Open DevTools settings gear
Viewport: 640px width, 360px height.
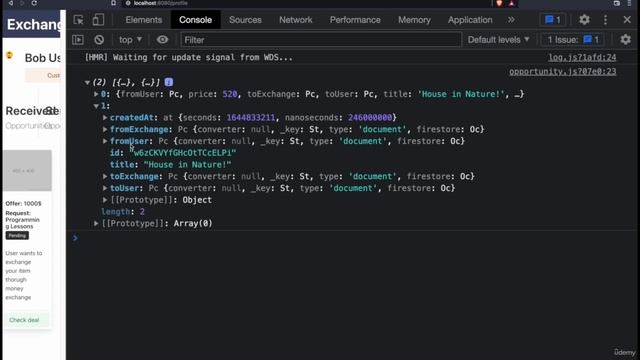pos(584,20)
